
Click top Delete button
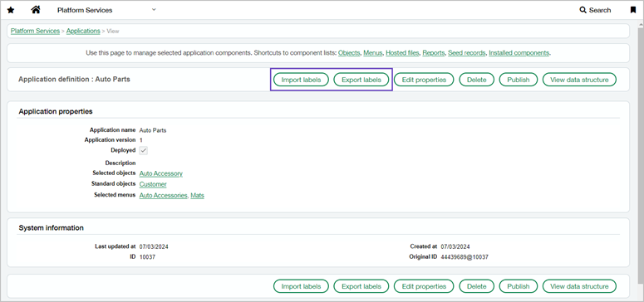click(476, 80)
